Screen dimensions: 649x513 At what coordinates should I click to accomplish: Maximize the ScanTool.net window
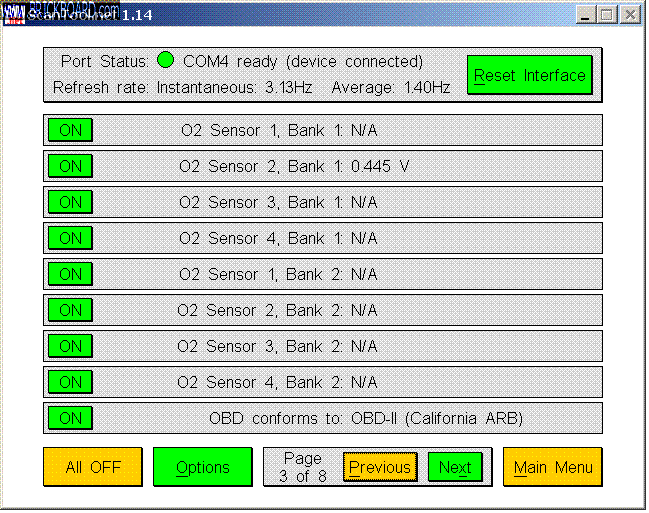tap(607, 14)
